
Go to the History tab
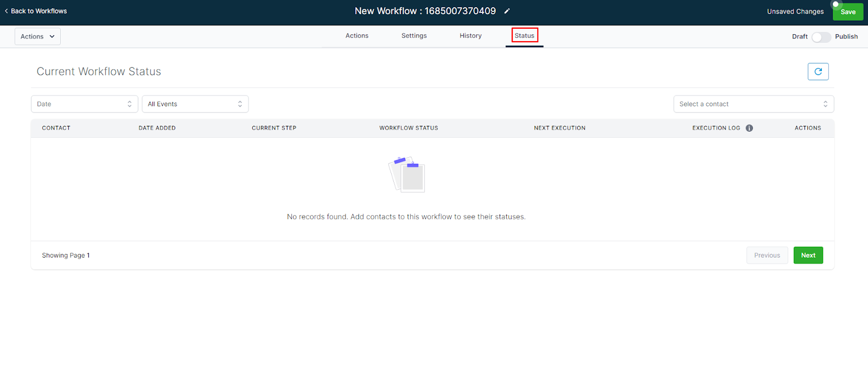[470, 36]
